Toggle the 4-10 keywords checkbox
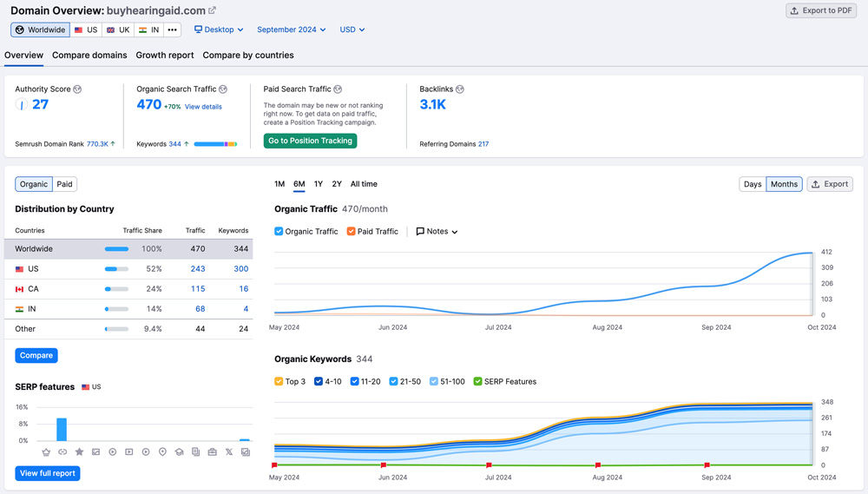The width and height of the screenshot is (868, 494). 319,382
